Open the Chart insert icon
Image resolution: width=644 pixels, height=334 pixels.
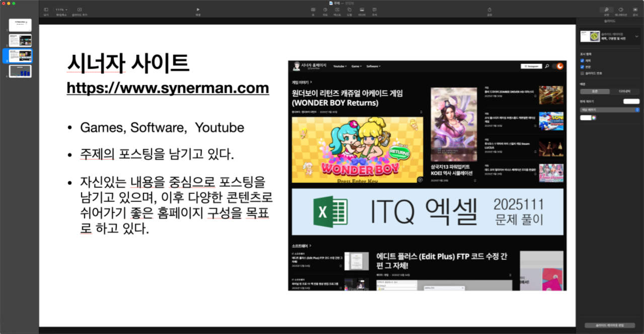(325, 10)
